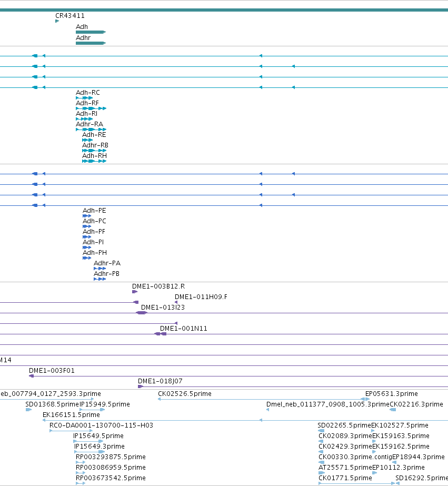
Task: Select the EP10112.3prime EST feature
Action: pyautogui.click(x=375, y=473)
